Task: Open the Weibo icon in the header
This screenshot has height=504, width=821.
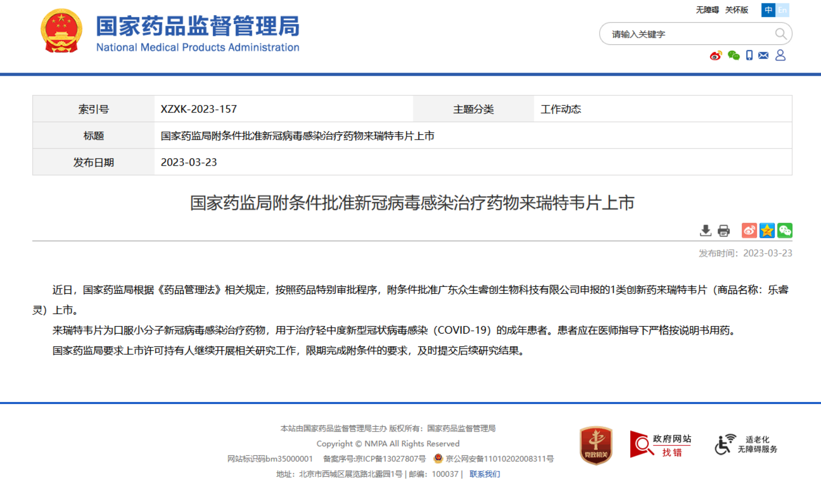Action: pyautogui.click(x=716, y=56)
